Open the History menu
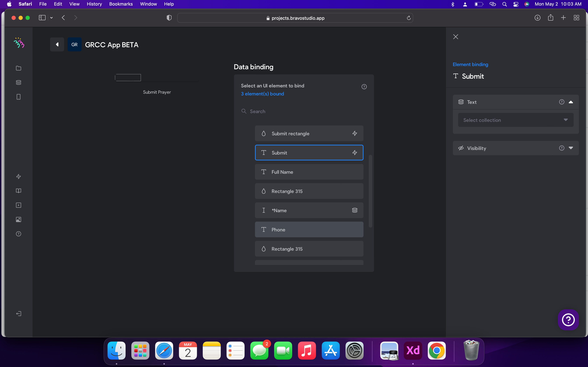The width and height of the screenshot is (588, 367). tap(94, 4)
